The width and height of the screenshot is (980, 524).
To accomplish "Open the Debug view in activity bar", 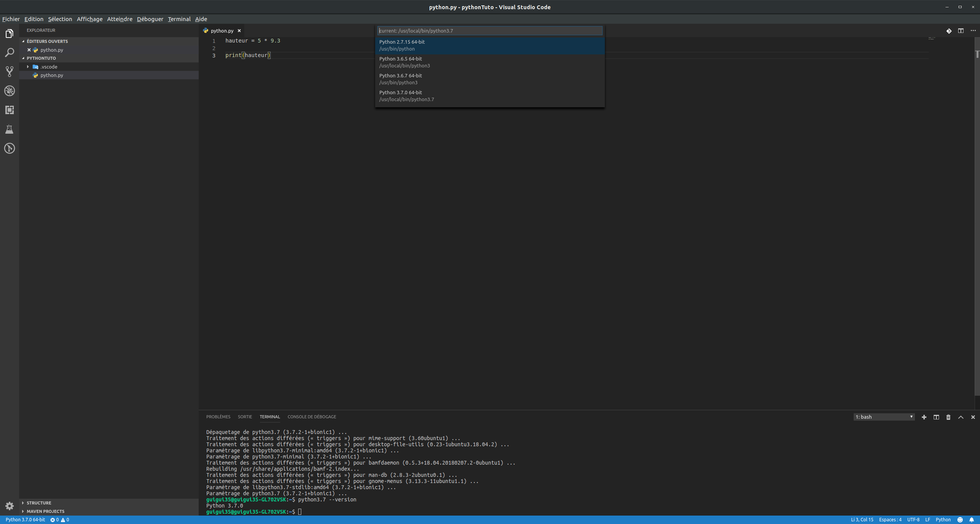I will click(x=10, y=91).
